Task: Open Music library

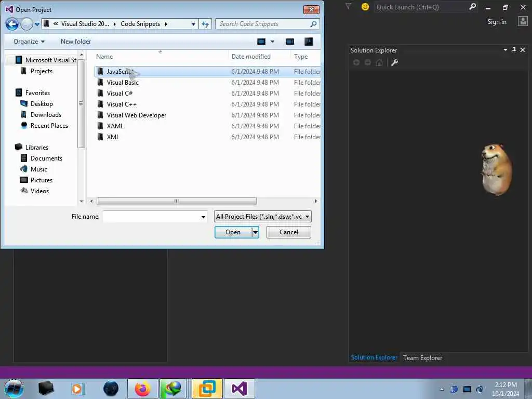Action: pyautogui.click(x=34, y=169)
